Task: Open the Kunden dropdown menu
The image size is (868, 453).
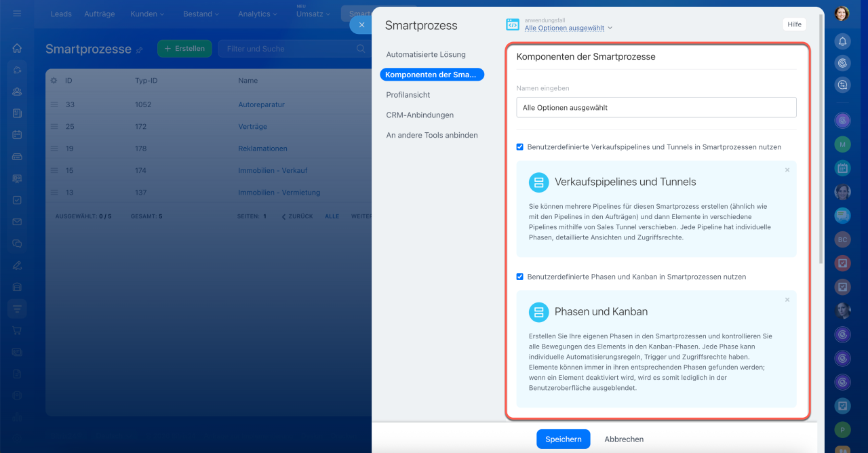Action: 147,14
